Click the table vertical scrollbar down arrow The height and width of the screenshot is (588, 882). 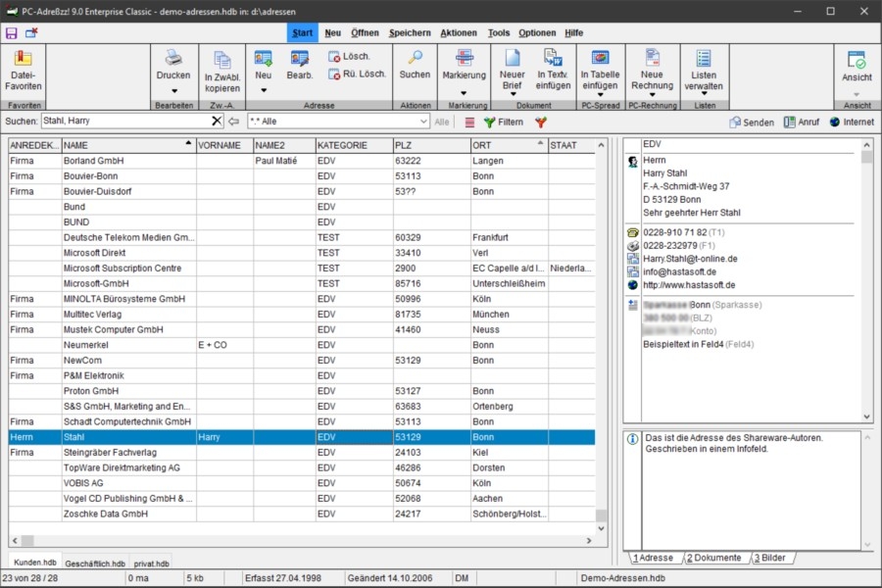tap(601, 528)
